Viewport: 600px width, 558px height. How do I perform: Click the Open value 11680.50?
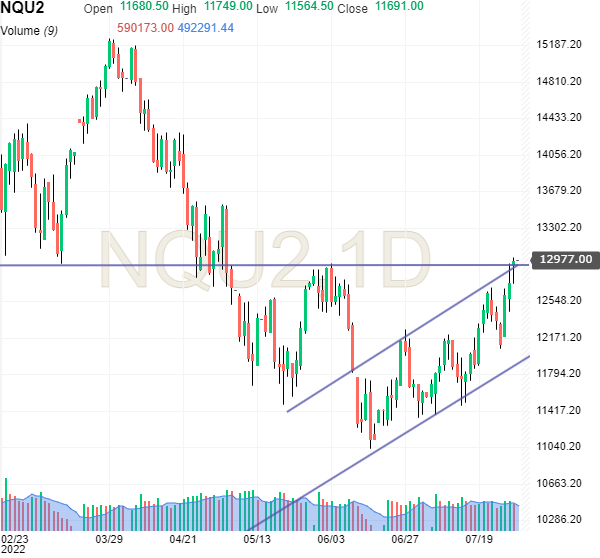tap(143, 9)
